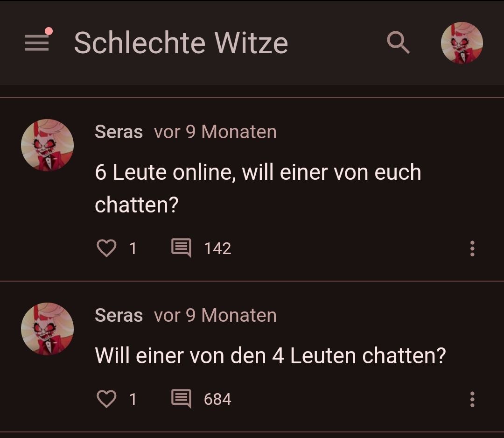Click timestamp of the "4 Leuten chatten" post
The height and width of the screenshot is (438, 504).
click(215, 316)
